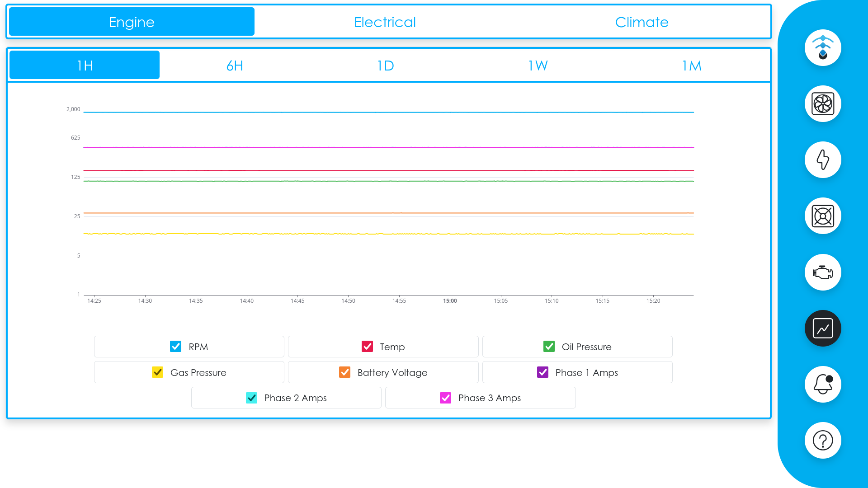The height and width of the screenshot is (488, 868).
Task: Choose the 1W time range
Action: click(x=537, y=65)
